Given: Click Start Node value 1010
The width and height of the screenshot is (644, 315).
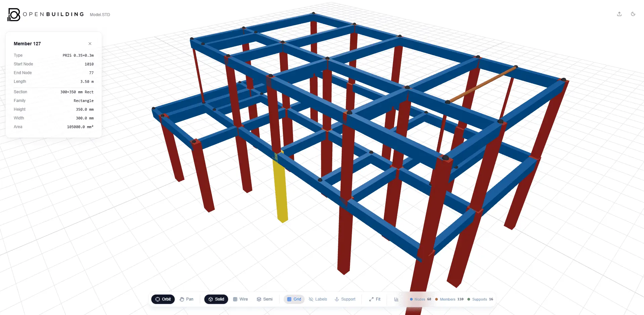Looking at the screenshot, I should 89,64.
